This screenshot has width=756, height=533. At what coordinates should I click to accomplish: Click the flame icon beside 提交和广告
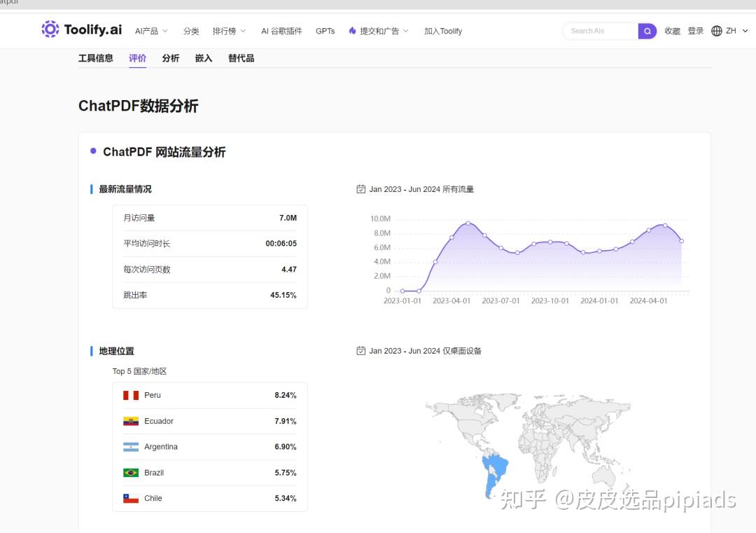(352, 30)
